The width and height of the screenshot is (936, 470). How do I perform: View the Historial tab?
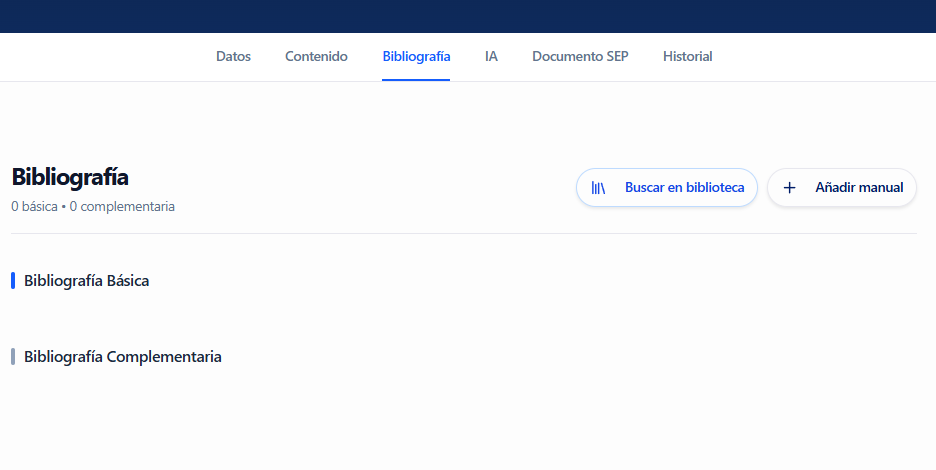[687, 57]
